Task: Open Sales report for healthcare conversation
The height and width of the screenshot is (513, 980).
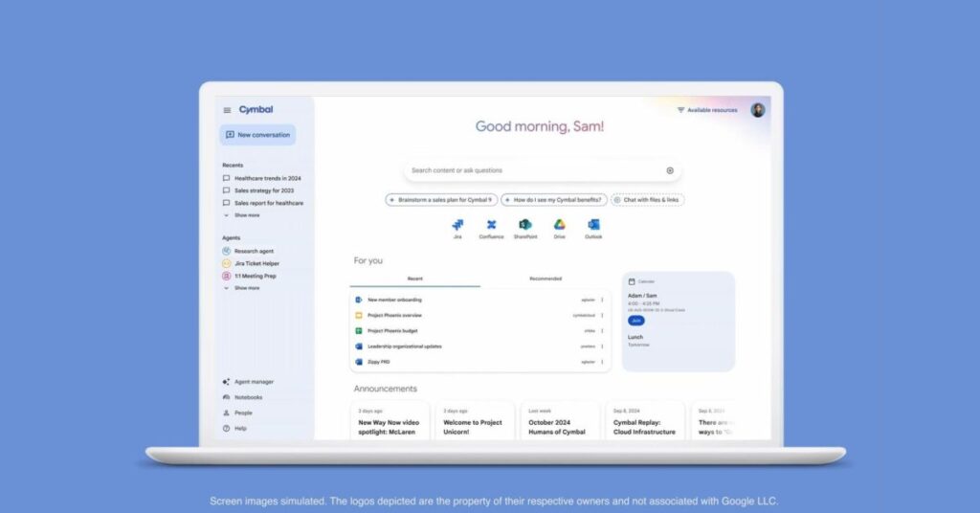Action: 263,203
